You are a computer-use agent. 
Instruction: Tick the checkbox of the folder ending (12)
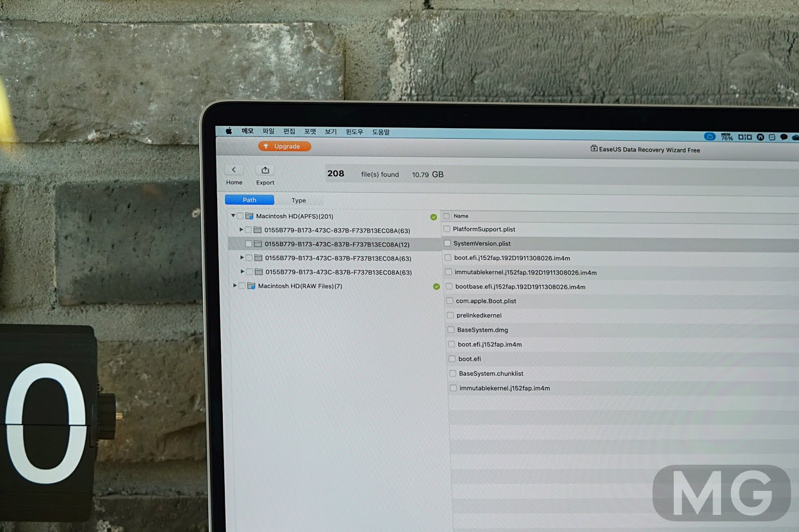[x=248, y=244]
